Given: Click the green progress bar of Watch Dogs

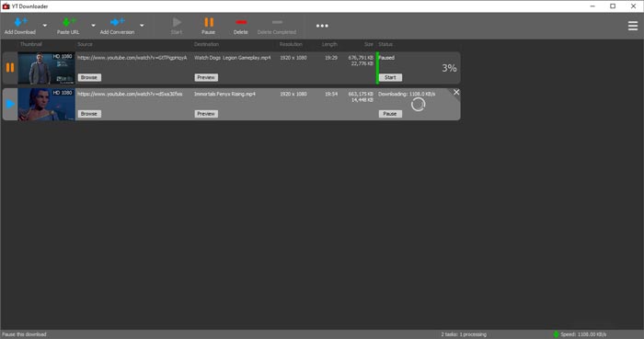Looking at the screenshot, I should pos(377,68).
